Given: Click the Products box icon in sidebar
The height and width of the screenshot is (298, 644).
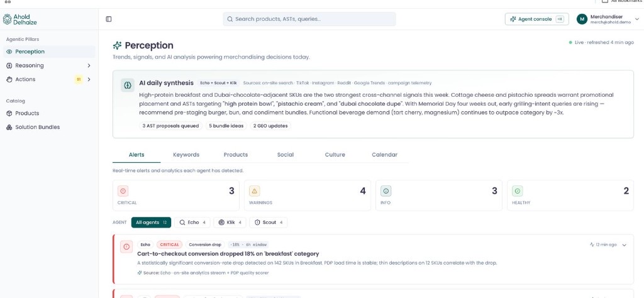Looking at the screenshot, I should pos(9,113).
